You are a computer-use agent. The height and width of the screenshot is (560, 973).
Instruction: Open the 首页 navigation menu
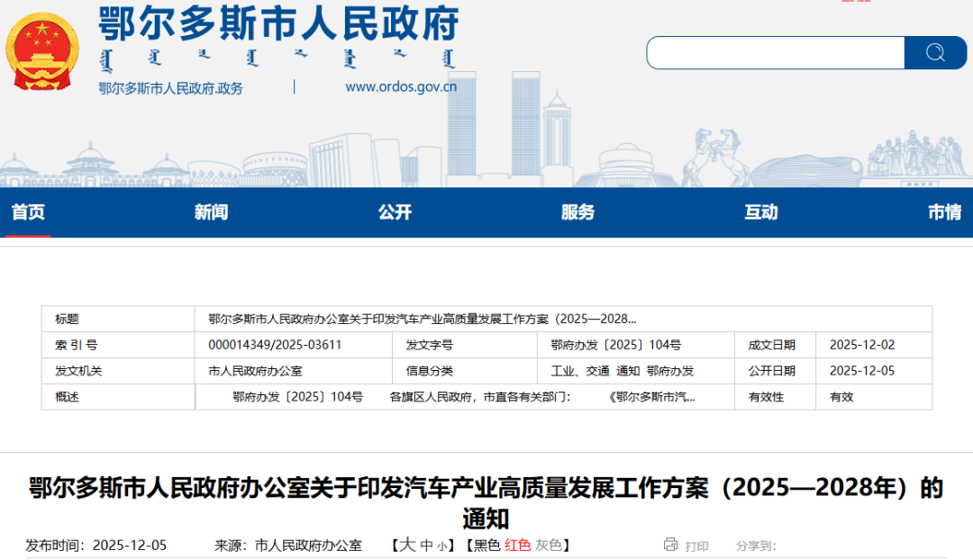click(x=27, y=212)
